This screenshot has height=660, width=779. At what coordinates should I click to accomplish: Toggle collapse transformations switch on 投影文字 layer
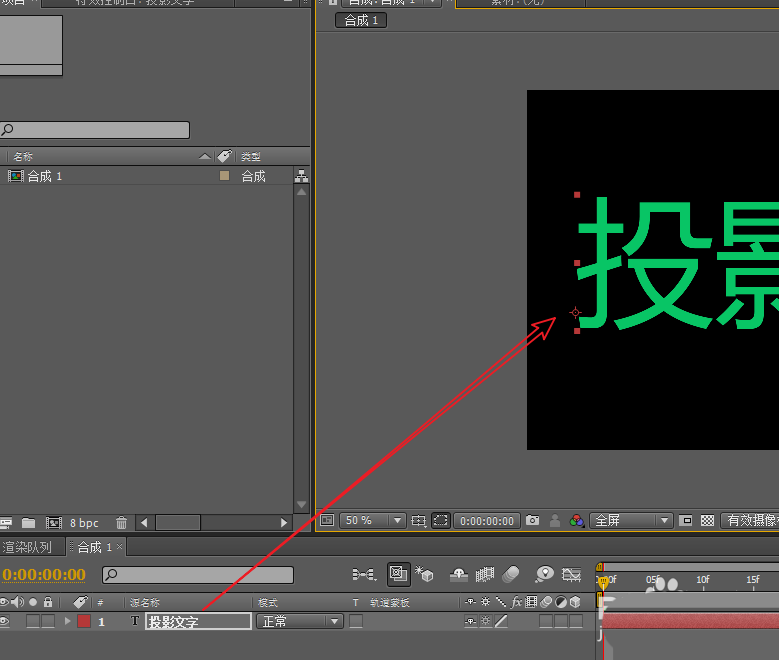pos(485,621)
